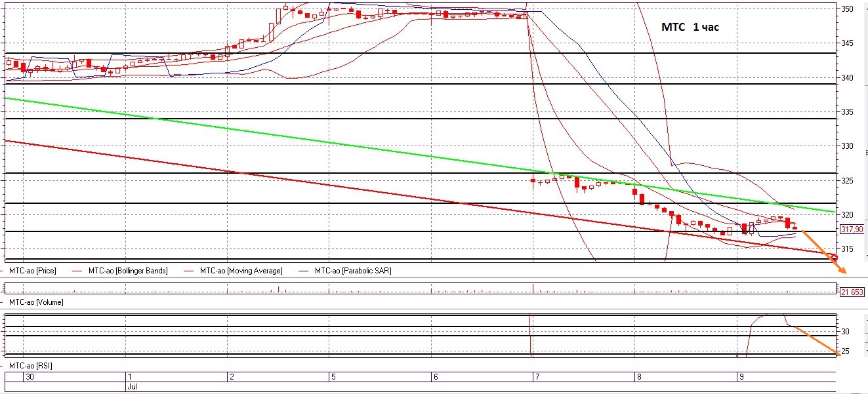The height and width of the screenshot is (394, 868).
Task: Click the MTC-ao [Parabolic SAR] legend label
Action: pos(353,271)
